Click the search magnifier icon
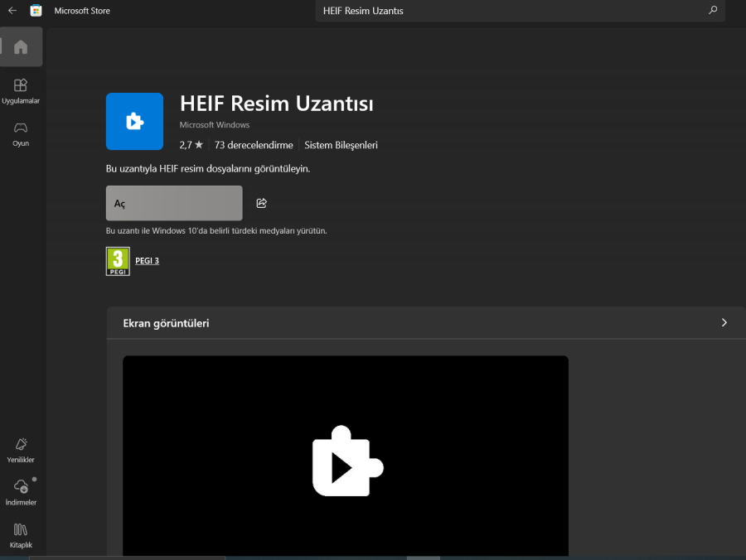The image size is (746, 560). 713,11
